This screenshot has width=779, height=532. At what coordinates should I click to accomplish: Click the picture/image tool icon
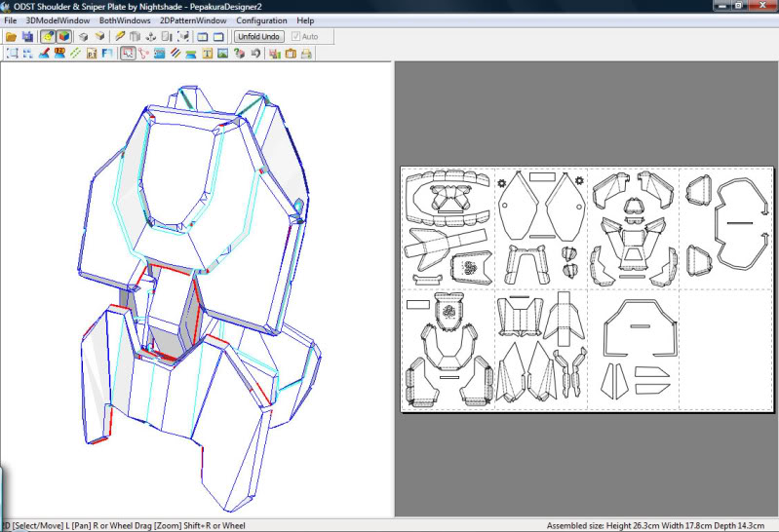pyautogui.click(x=223, y=53)
